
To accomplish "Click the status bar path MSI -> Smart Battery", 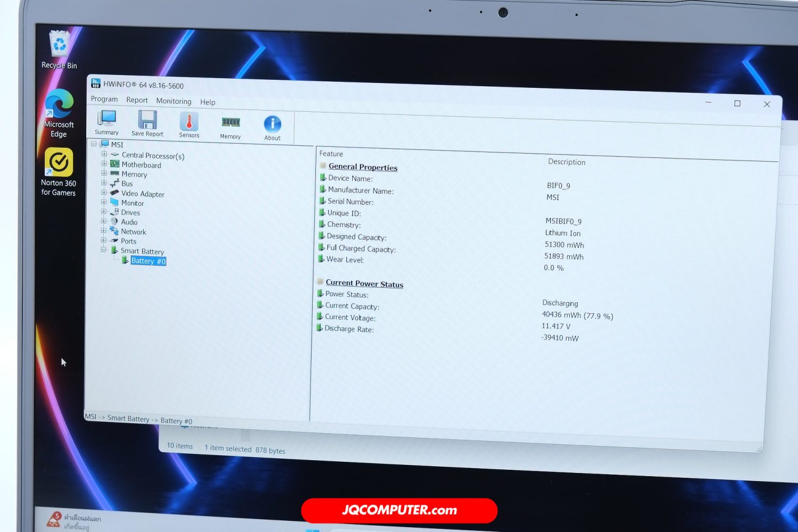I will (139, 419).
